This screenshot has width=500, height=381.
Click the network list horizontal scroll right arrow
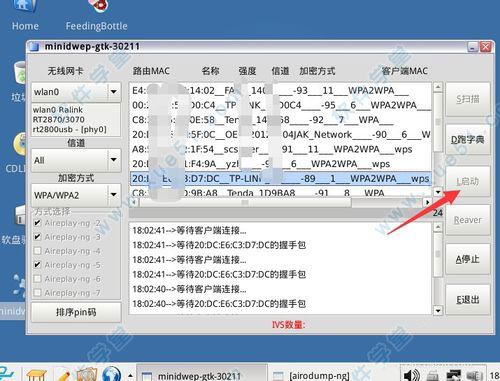pyautogui.click(x=427, y=202)
